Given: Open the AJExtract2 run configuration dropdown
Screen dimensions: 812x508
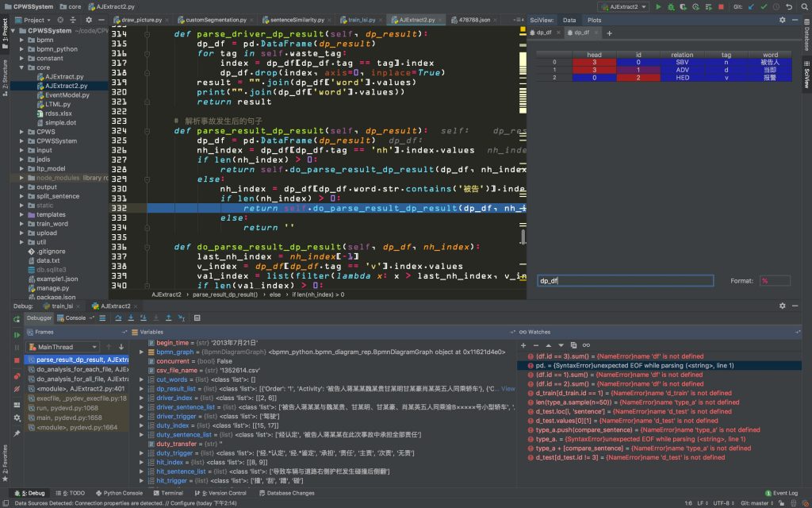Looking at the screenshot, I should [623, 6].
